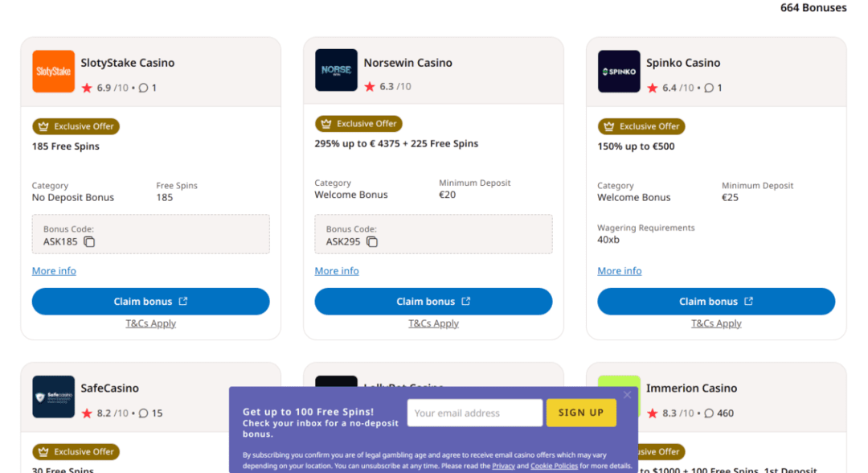The image size is (868, 473).
Task: Click SlotyStake comments bubble icon
Action: 143,88
